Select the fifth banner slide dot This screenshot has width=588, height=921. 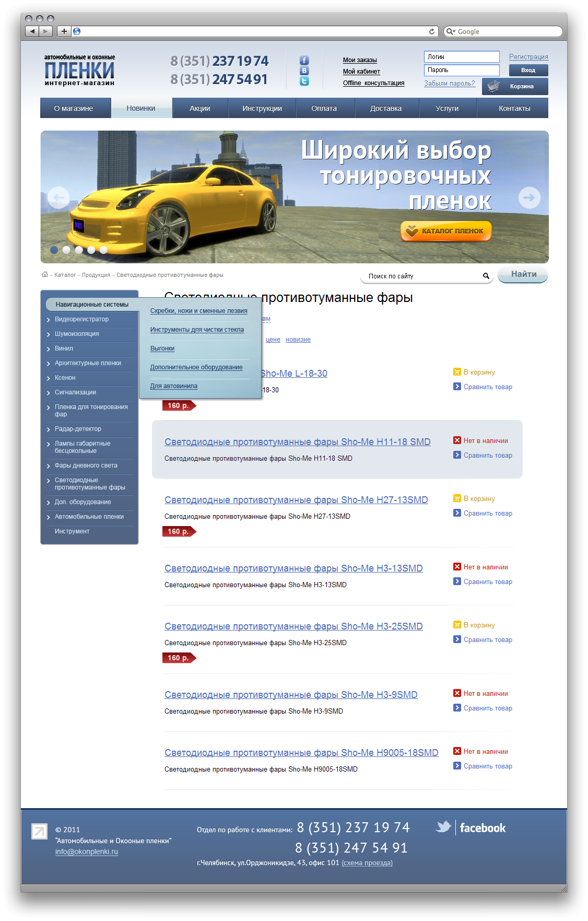click(x=103, y=250)
